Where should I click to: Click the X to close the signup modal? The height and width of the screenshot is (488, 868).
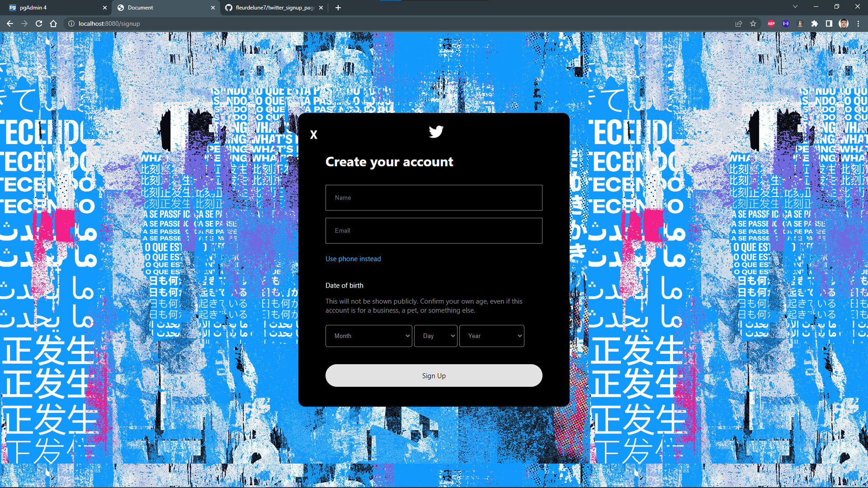314,134
